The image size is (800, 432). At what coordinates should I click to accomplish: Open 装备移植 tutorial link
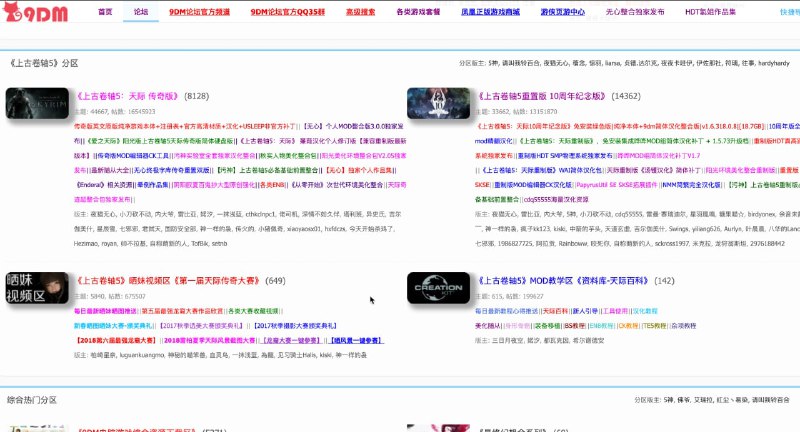tap(547, 325)
